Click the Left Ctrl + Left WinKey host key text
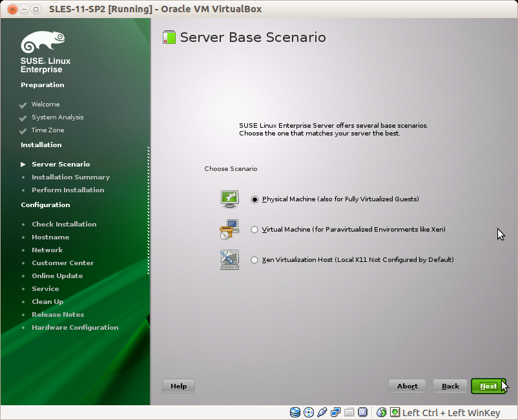This screenshot has height=420, width=518. (x=451, y=413)
